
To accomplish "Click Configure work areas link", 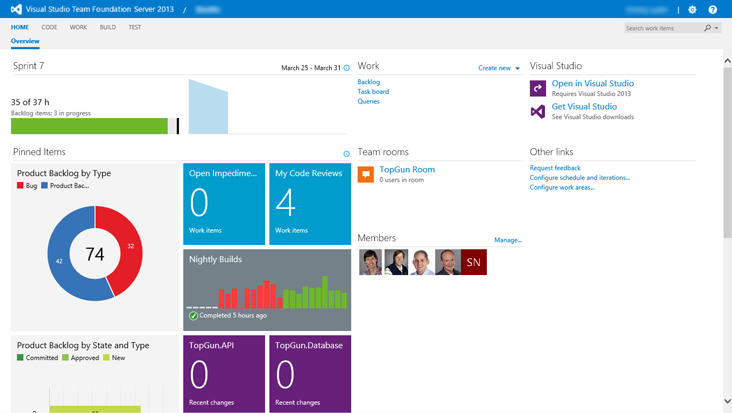I will click(562, 187).
